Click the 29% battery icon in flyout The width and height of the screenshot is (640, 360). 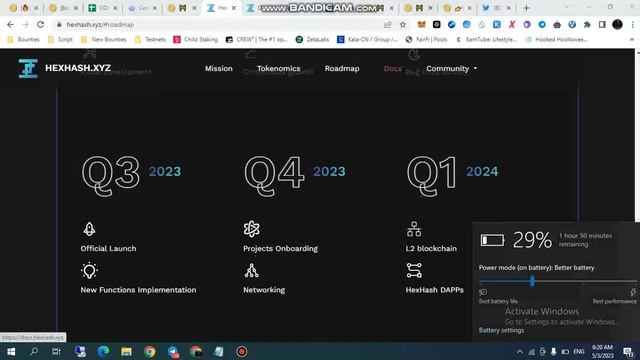tap(492, 240)
